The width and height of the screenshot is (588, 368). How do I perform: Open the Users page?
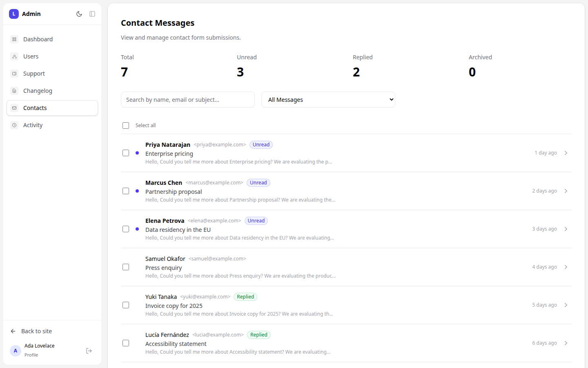pyautogui.click(x=52, y=56)
